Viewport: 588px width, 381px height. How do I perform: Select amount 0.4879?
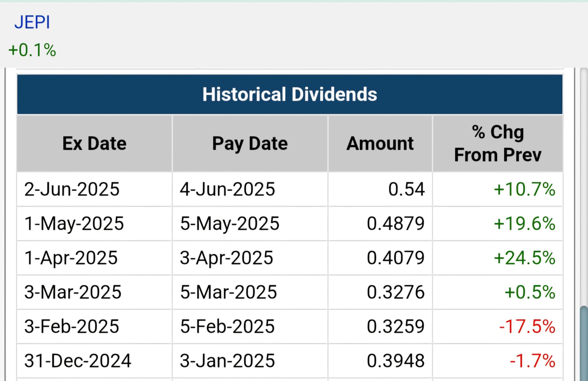tap(396, 223)
